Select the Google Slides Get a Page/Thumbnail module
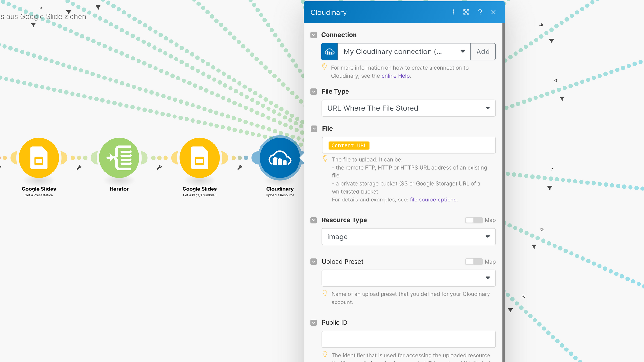This screenshot has width=644, height=362. click(200, 158)
